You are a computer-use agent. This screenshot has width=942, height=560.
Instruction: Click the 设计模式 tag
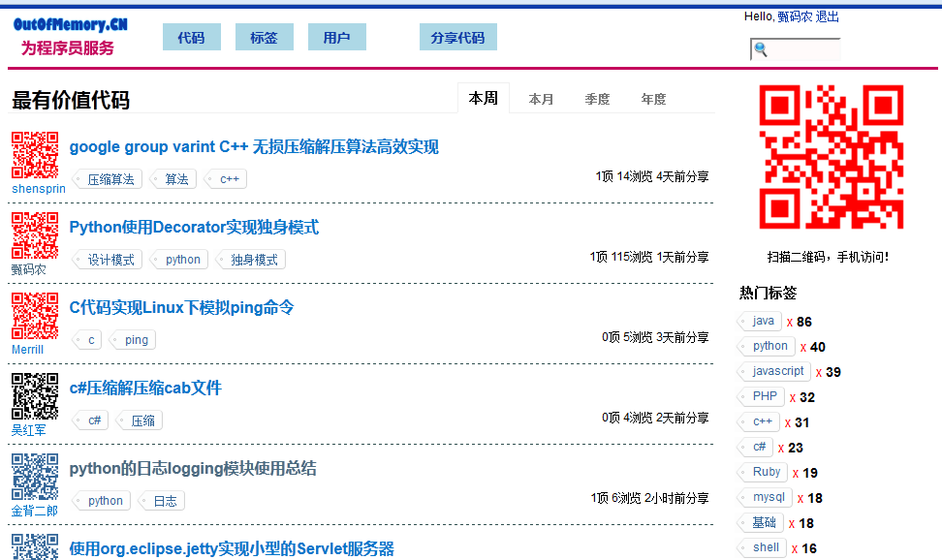point(108,260)
